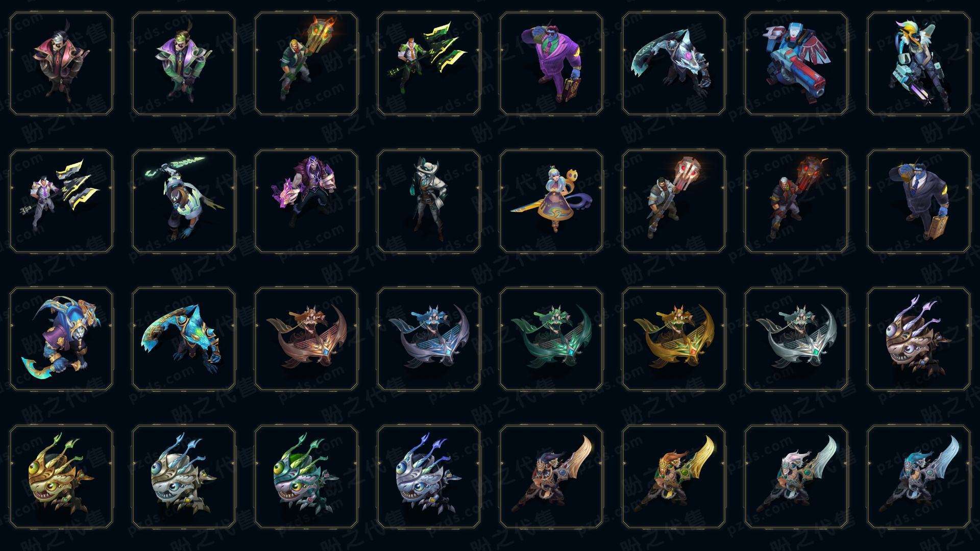The width and height of the screenshot is (980, 551).
Task: Select the green-eyed teal fish creature chroma
Action: 306,477
